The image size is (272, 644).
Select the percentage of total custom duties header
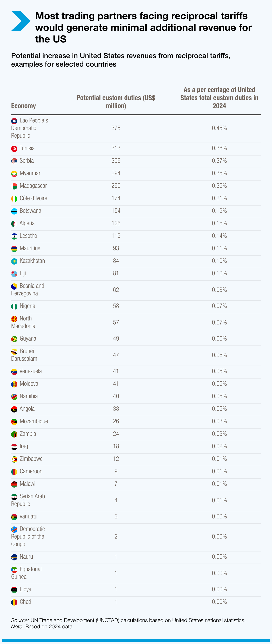click(219, 98)
